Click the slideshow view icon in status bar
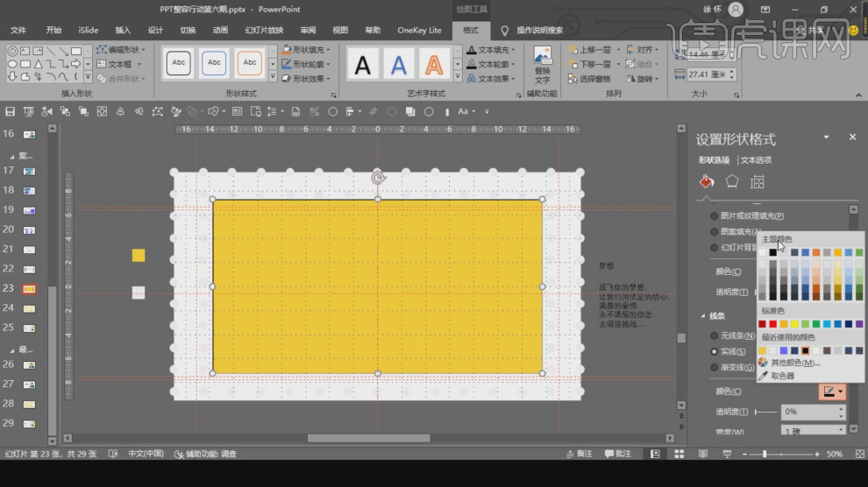The width and height of the screenshot is (868, 487). 726,454
